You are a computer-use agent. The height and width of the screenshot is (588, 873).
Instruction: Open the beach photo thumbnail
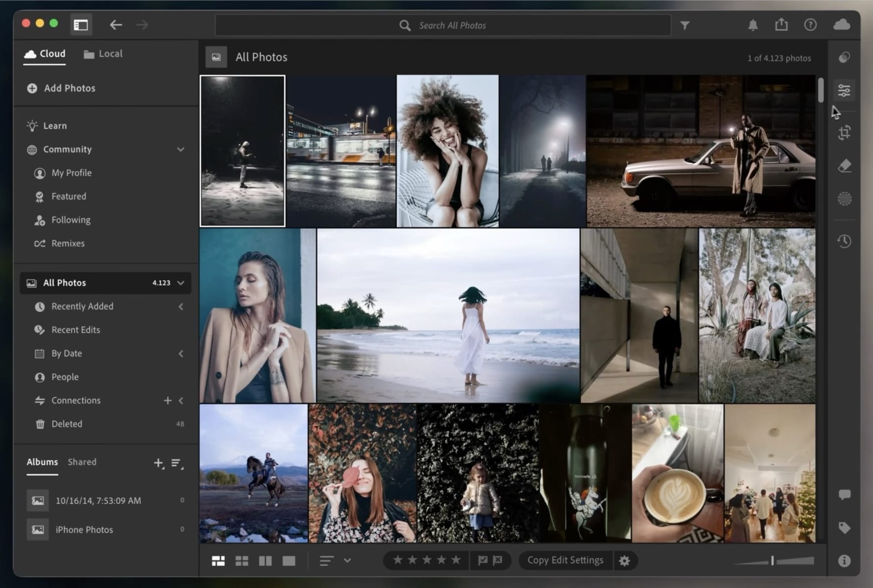point(448,315)
